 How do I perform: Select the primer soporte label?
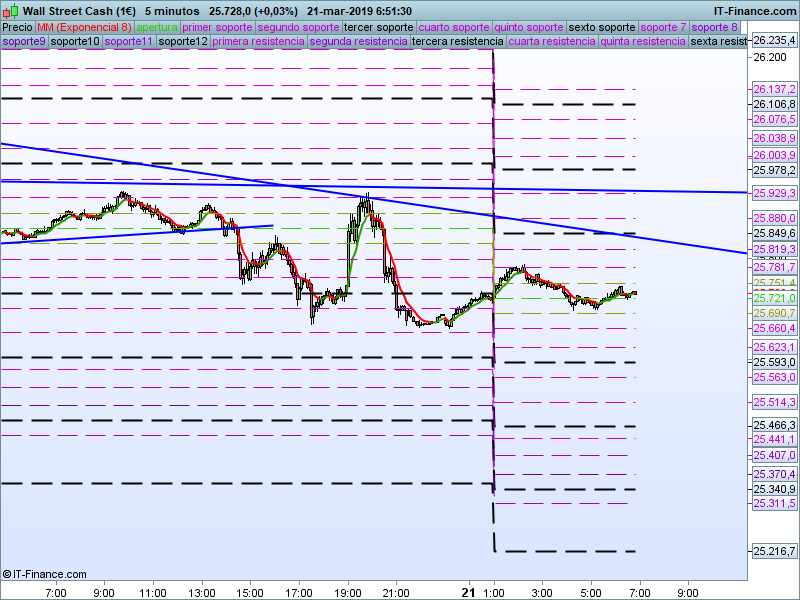click(x=217, y=28)
